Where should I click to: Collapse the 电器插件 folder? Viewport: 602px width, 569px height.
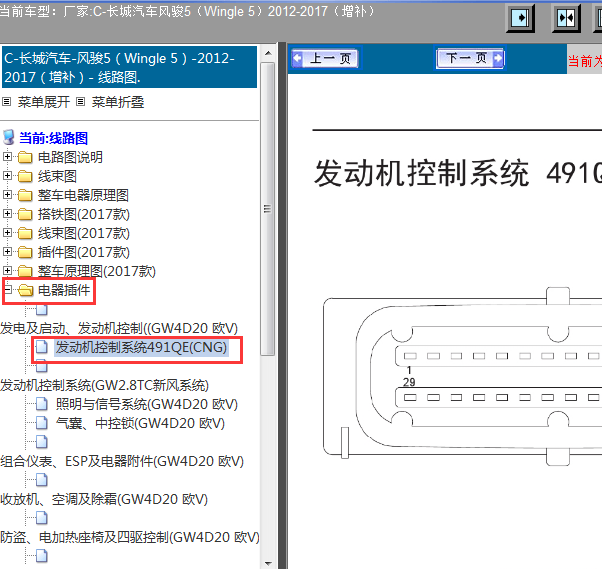(x=7, y=289)
